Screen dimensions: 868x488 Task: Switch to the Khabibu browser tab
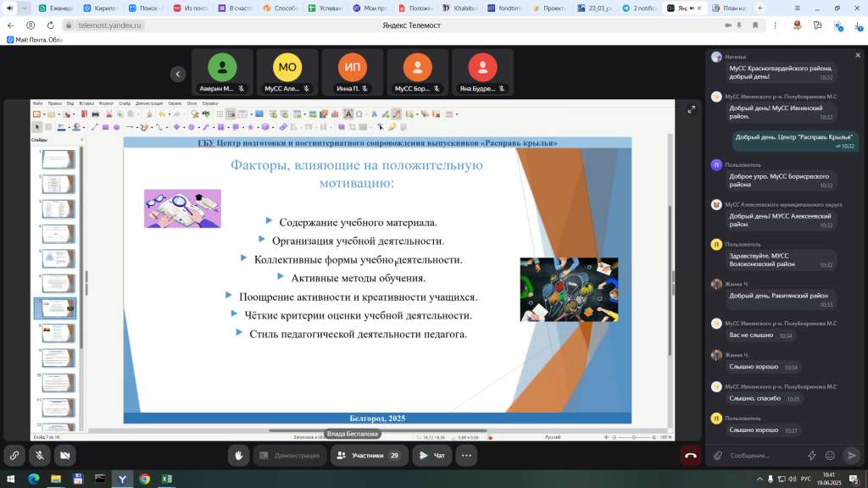459,8
